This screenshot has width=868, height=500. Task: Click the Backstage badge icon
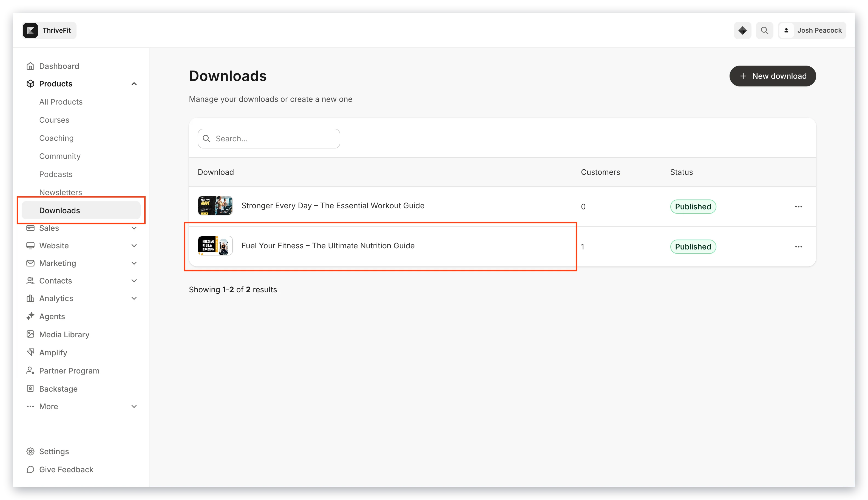pos(30,388)
